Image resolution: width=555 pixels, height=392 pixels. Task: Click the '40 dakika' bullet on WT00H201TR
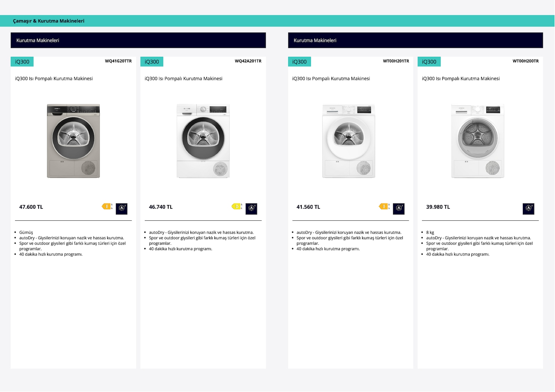[328, 249]
